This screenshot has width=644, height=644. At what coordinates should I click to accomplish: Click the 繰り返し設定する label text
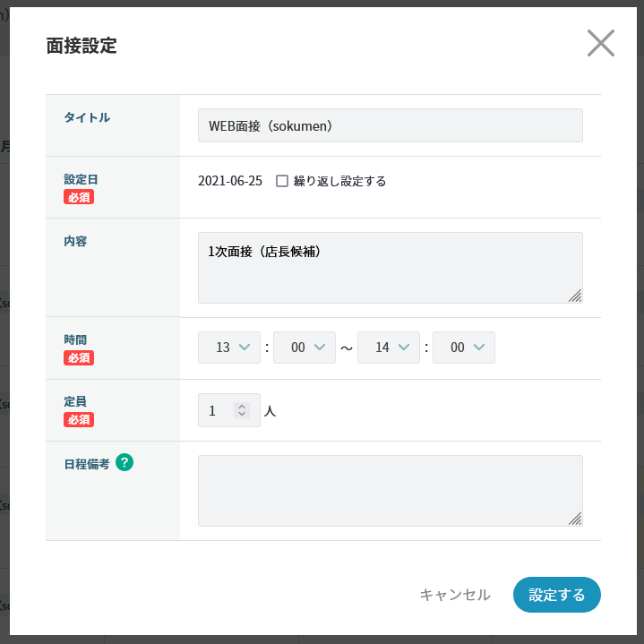(339, 181)
